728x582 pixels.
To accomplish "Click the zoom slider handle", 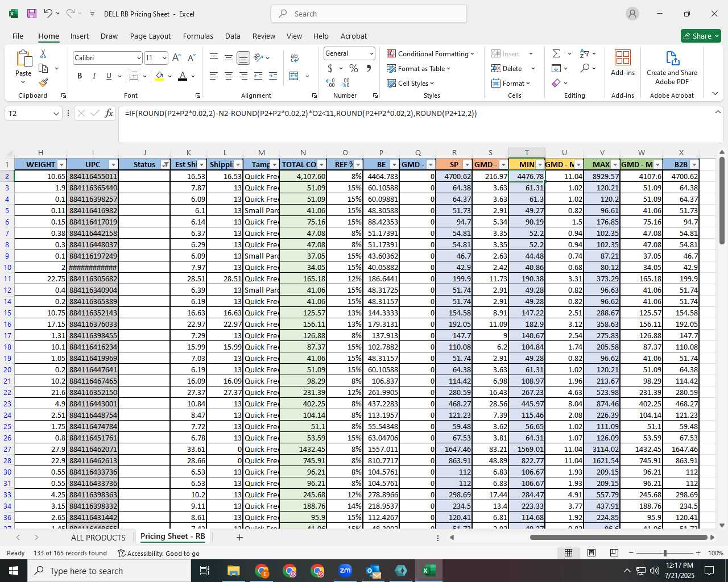I will (x=664, y=553).
